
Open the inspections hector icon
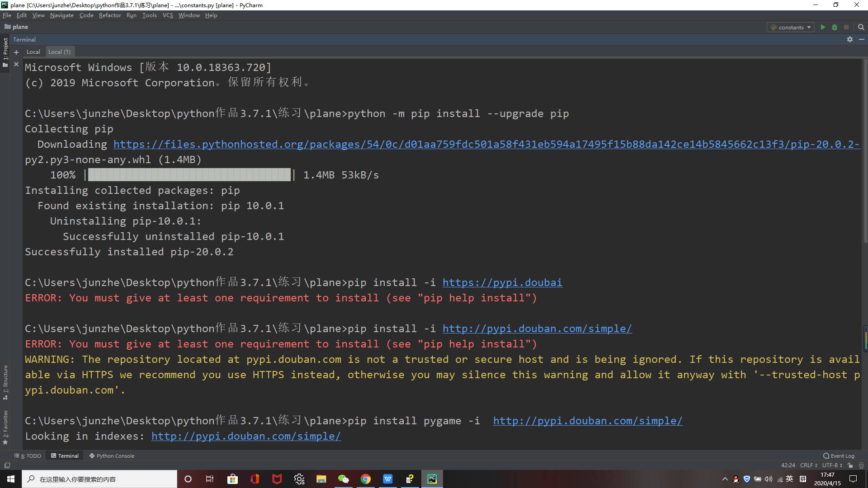(861, 465)
